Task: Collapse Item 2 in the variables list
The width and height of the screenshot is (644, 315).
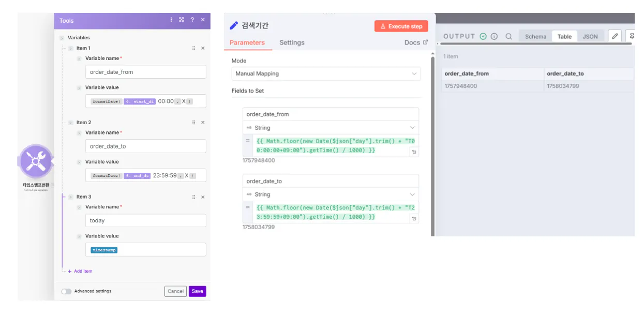Action: pos(70,123)
